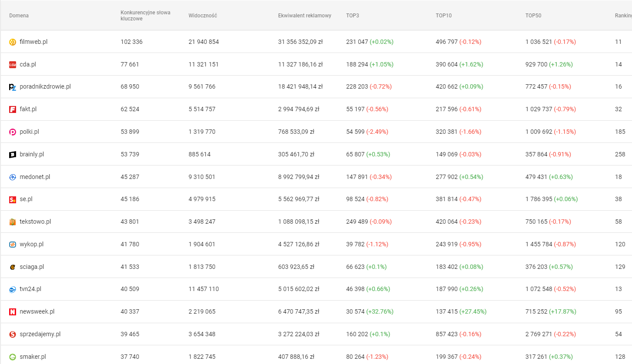Click the newsweek.pl red N icon

coord(13,312)
